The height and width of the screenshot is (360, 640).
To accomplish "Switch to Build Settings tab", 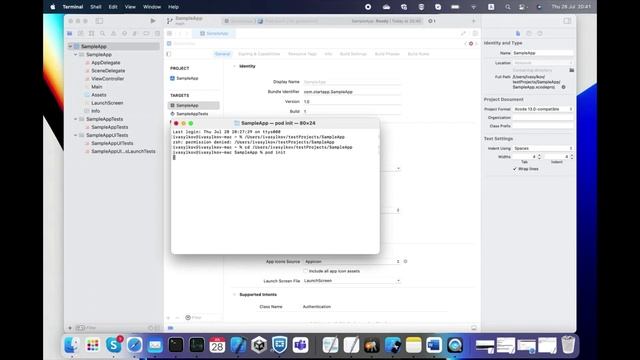I will pyautogui.click(x=353, y=54).
